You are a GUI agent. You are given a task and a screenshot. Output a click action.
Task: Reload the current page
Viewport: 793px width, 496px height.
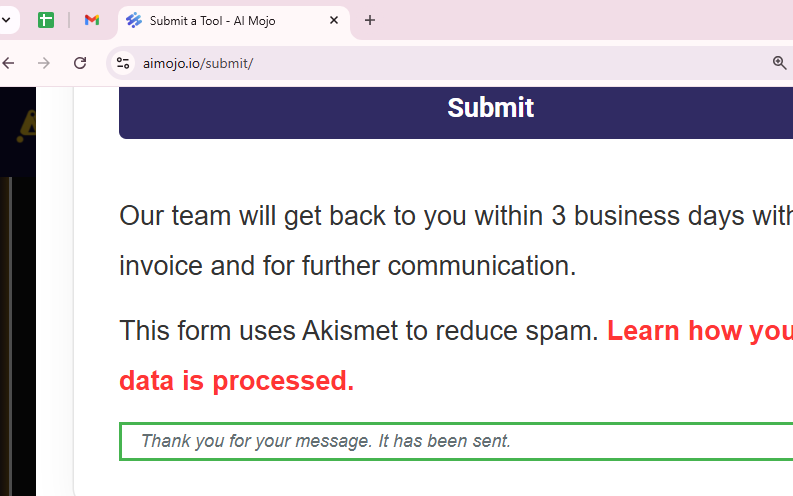pyautogui.click(x=80, y=63)
